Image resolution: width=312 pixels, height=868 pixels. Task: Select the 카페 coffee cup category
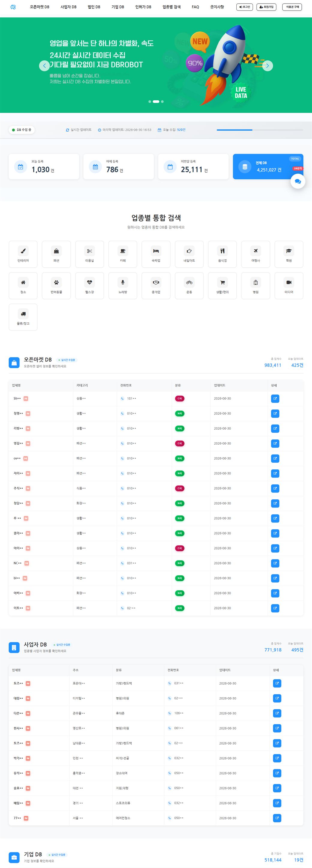tap(123, 254)
